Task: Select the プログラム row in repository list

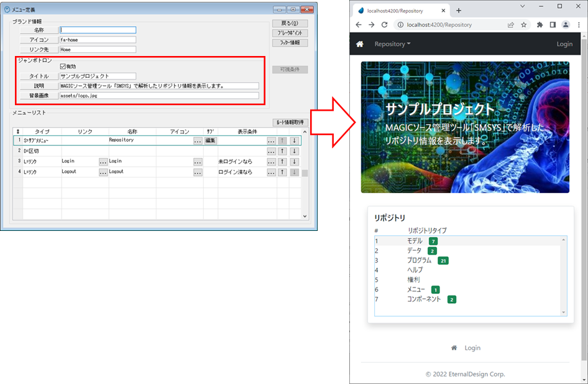Action: pyautogui.click(x=419, y=260)
